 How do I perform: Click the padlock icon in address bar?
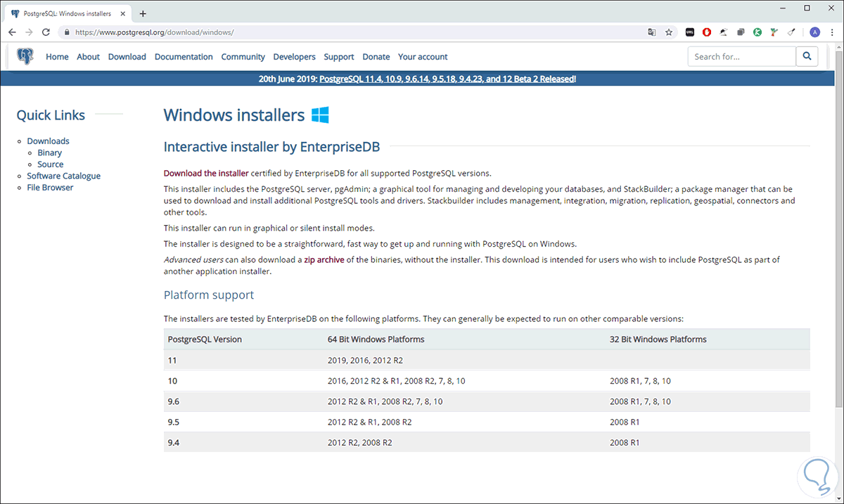coord(67,32)
